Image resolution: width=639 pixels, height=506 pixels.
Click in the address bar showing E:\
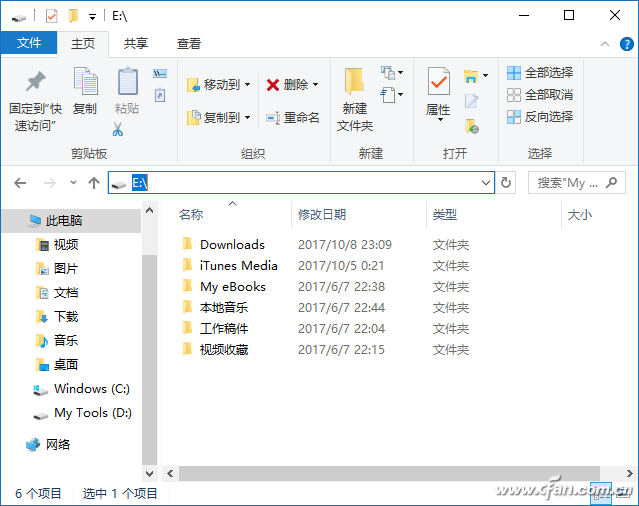tap(301, 183)
